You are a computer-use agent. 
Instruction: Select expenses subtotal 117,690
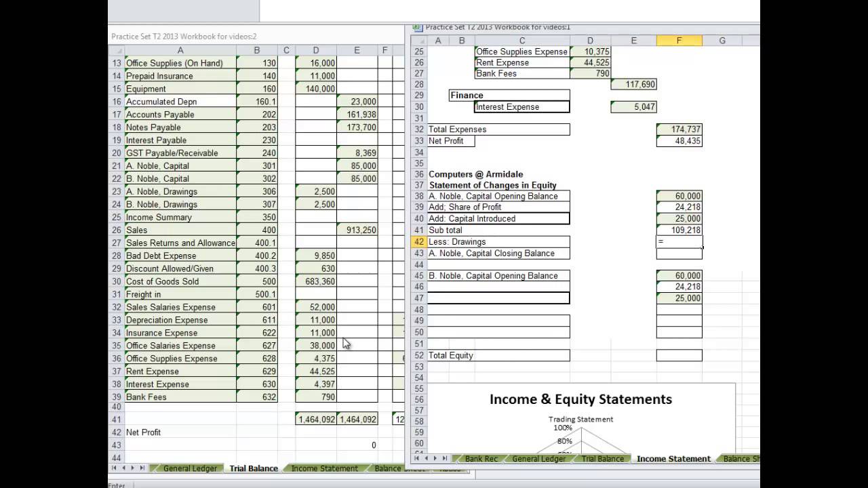point(633,84)
